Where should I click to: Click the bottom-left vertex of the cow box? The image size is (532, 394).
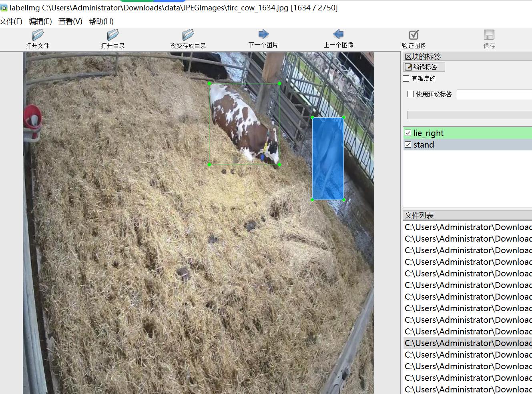209,164
